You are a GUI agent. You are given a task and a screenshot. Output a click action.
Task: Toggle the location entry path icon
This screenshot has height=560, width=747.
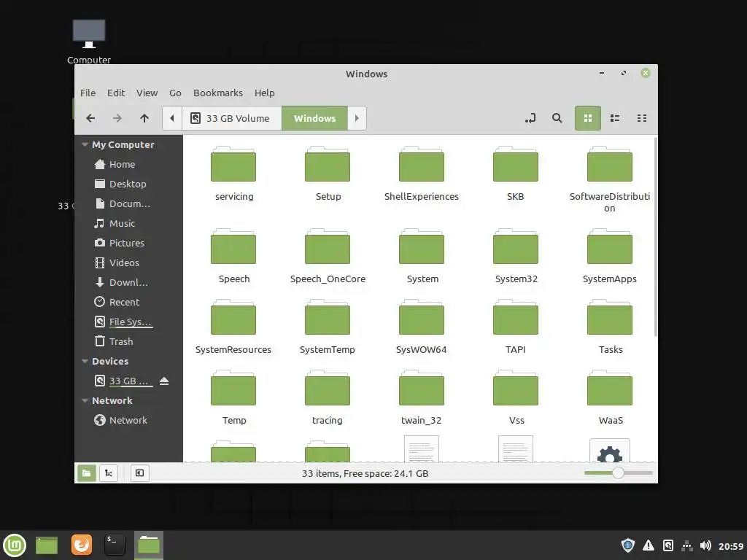tap(530, 118)
